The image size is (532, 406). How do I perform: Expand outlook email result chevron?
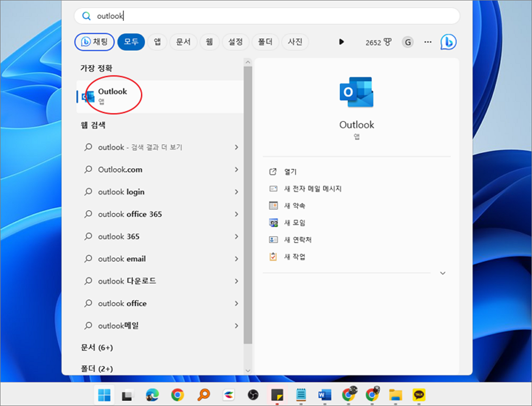(236, 259)
